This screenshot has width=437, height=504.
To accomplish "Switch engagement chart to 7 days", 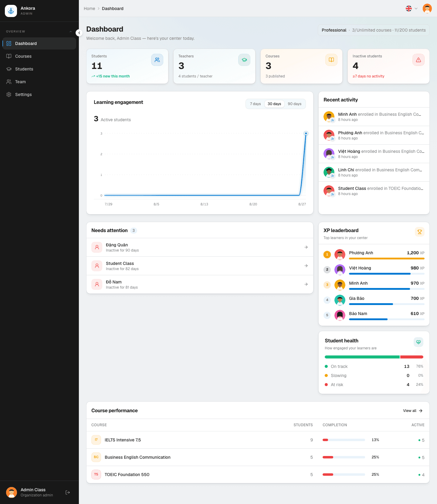I will 255,104.
